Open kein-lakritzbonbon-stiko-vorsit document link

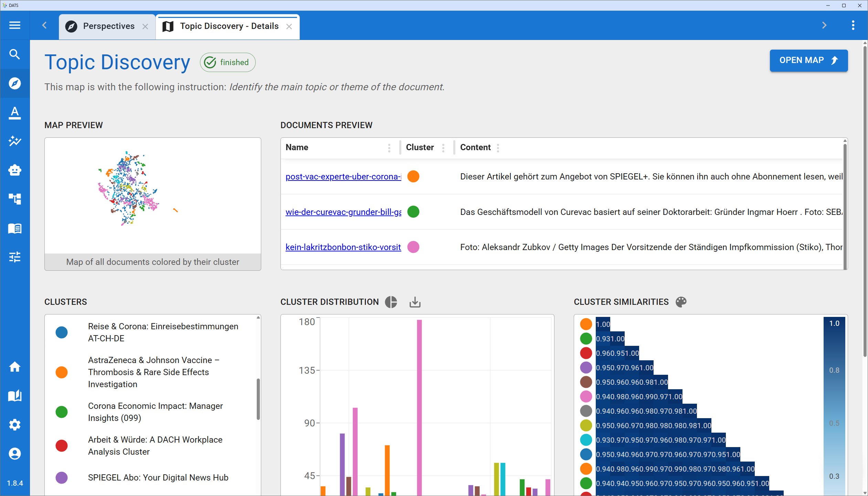343,247
